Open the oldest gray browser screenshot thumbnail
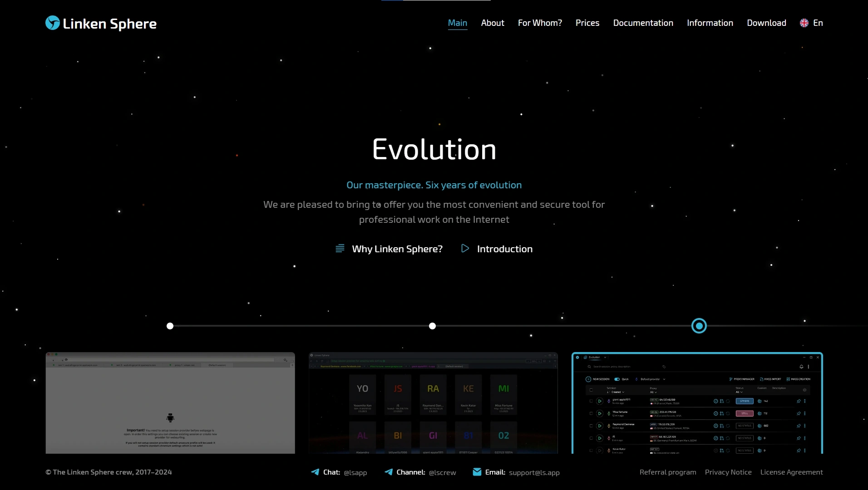Screen dimensions: 868x490 [x=170, y=403]
